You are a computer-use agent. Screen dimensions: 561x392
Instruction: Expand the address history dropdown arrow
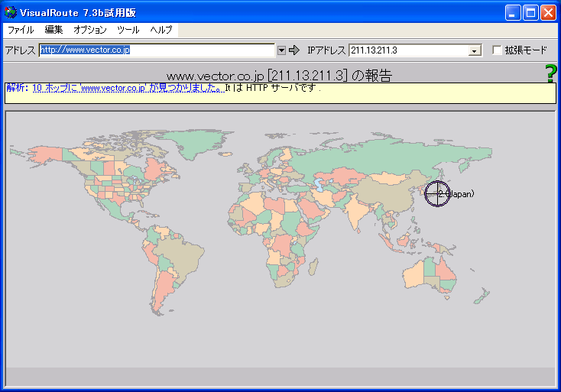pos(281,50)
